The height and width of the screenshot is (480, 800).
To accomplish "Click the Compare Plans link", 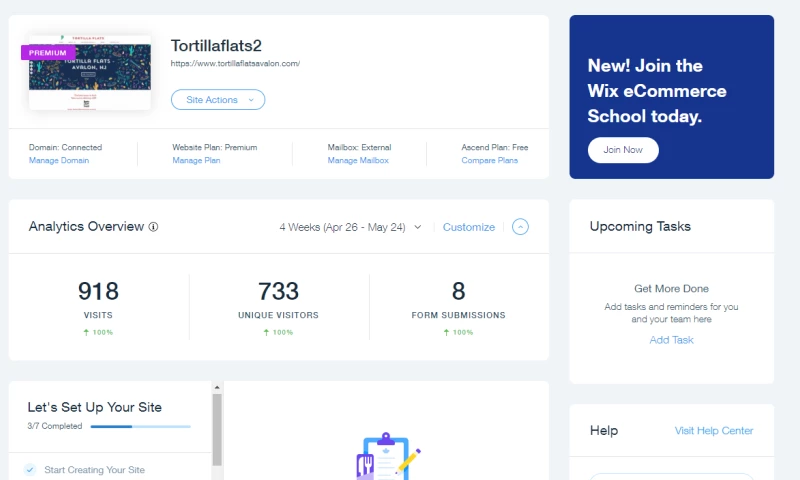I will pyautogui.click(x=489, y=160).
